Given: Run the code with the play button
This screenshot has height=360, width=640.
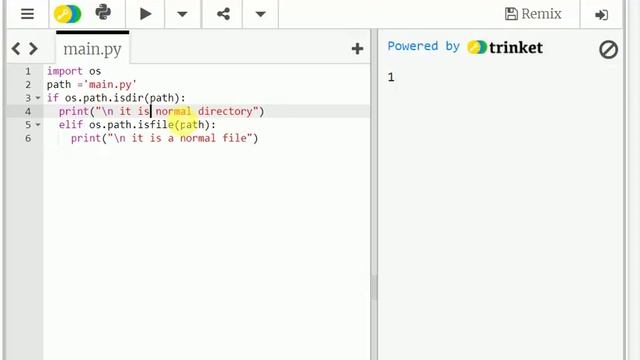Looking at the screenshot, I should tap(145, 14).
